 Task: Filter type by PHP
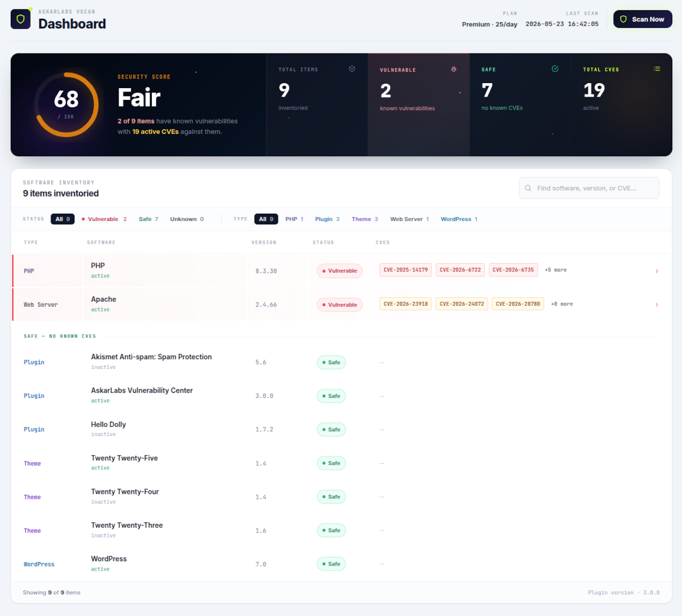tap(294, 219)
